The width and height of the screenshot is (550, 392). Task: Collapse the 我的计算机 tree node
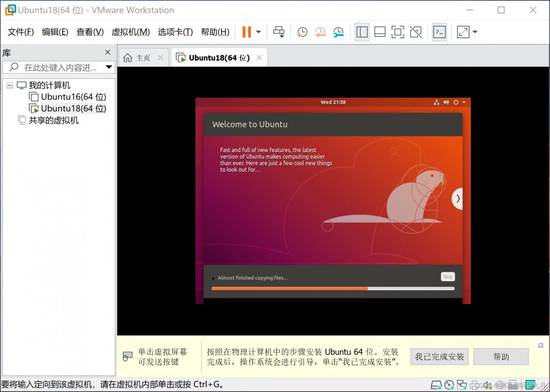tap(9, 85)
